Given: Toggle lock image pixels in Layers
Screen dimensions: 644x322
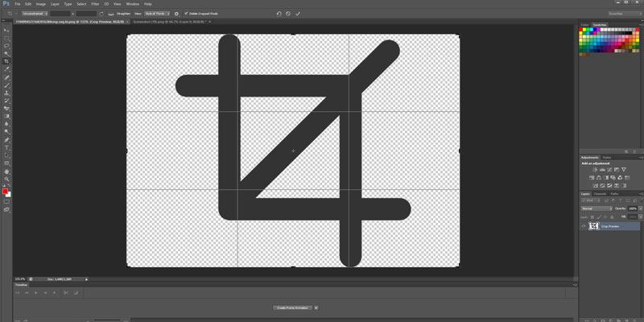Looking at the screenshot, I should tap(599, 217).
